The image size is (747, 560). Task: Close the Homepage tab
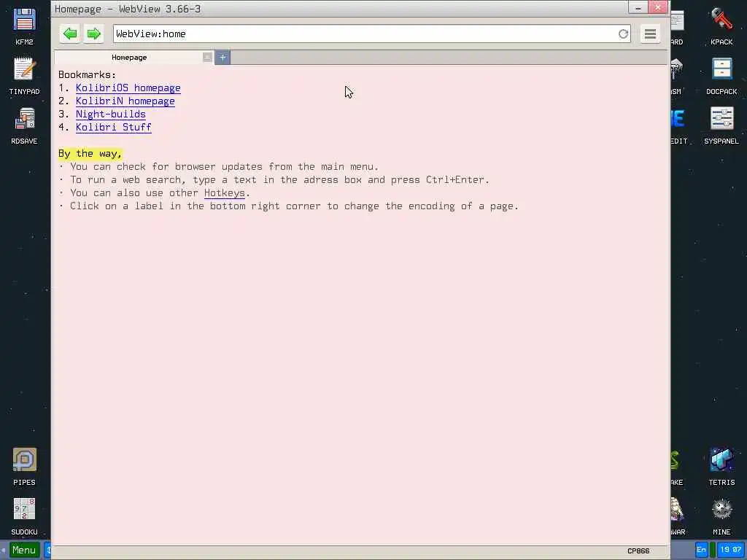coord(207,57)
